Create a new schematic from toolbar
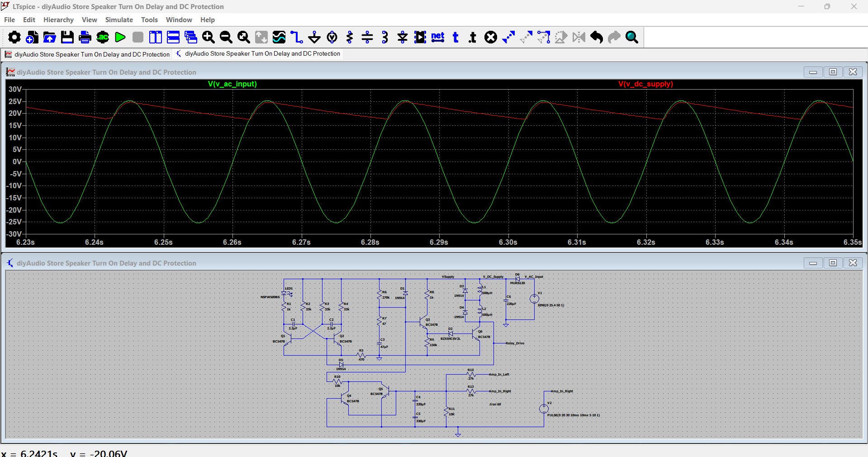Image resolution: width=868 pixels, height=457 pixels. 32,37
